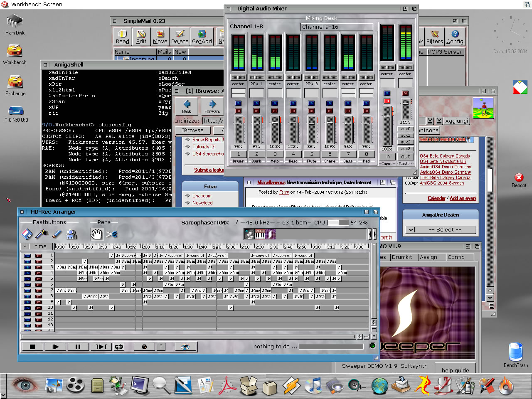Solo the Flute channel in the mixer
This screenshot has height=399, width=532.
coord(311,103)
